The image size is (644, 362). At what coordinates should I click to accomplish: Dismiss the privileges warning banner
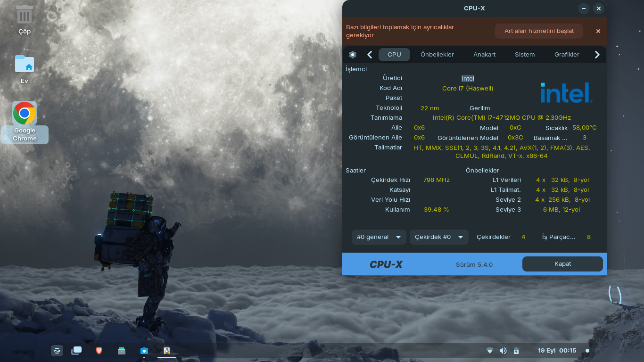598,31
